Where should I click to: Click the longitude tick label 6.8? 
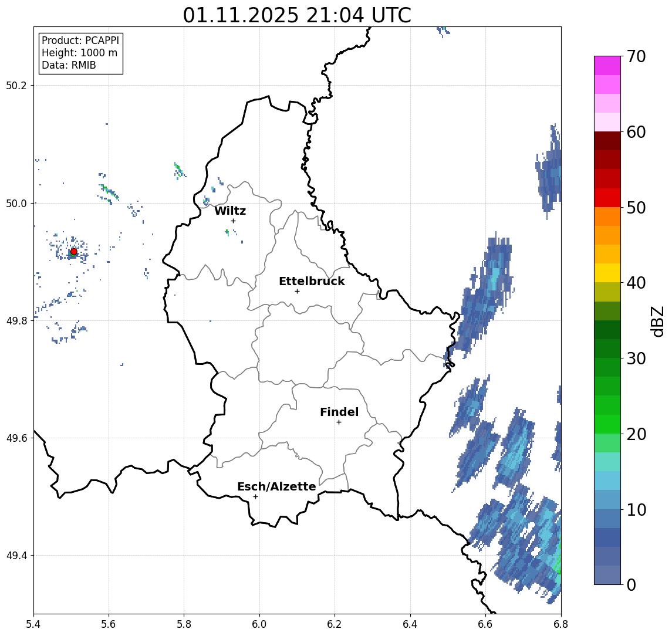562,624
